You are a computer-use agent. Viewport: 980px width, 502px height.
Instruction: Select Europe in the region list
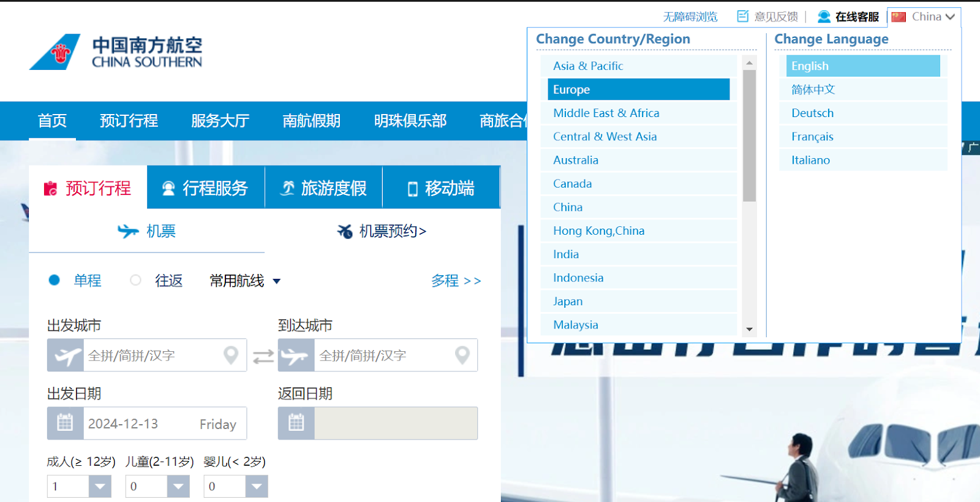639,89
